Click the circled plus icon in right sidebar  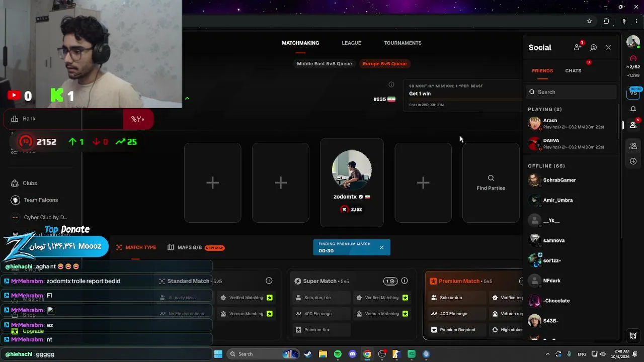(633, 161)
